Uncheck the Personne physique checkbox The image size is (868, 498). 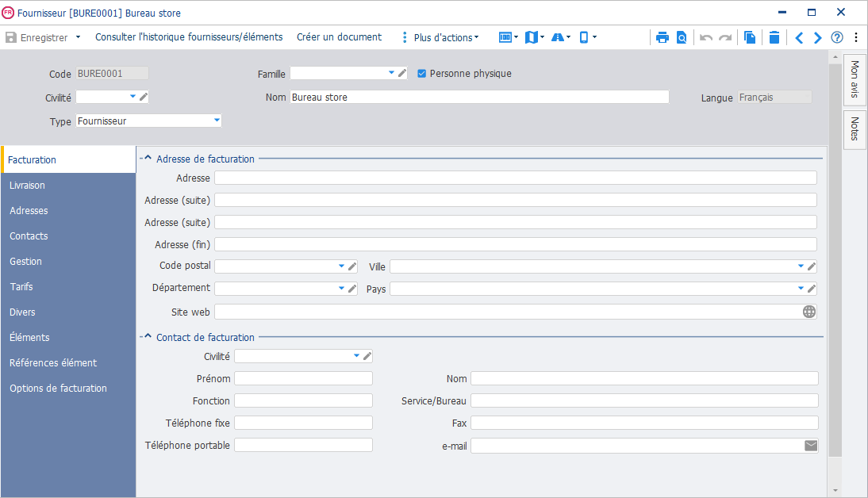tap(422, 74)
